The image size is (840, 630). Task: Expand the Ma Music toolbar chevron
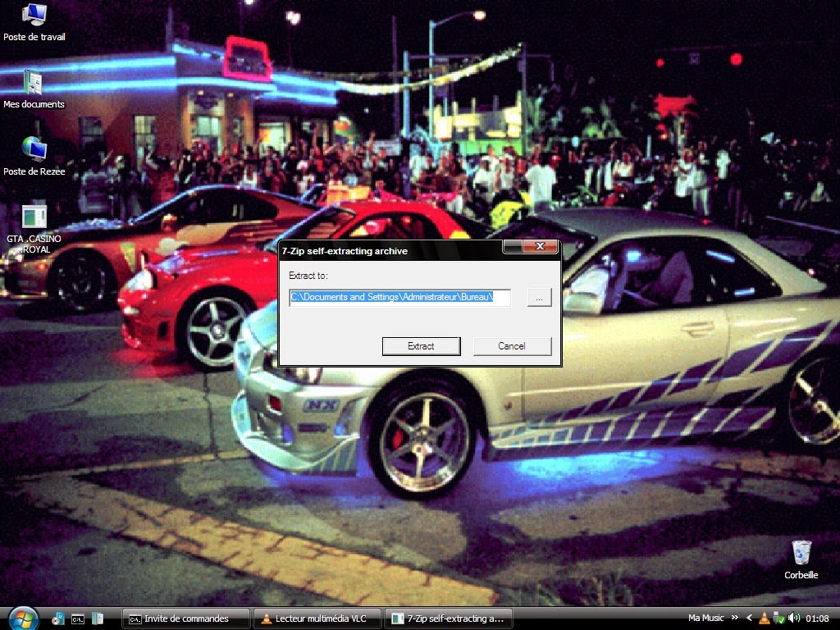click(734, 618)
